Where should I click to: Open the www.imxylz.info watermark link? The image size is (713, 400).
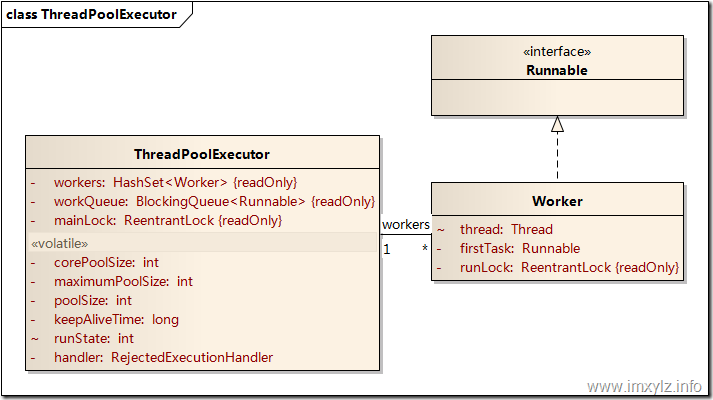(x=644, y=386)
